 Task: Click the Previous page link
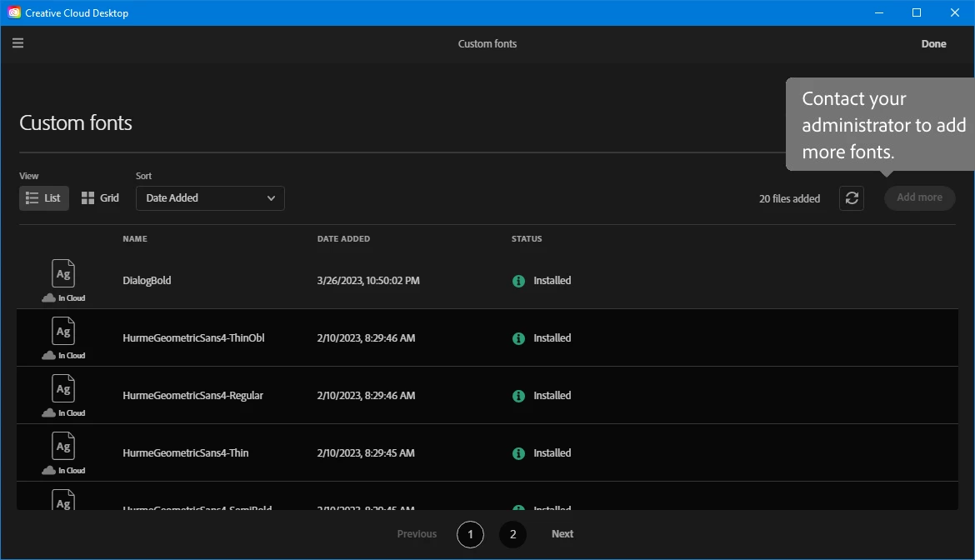click(x=417, y=534)
